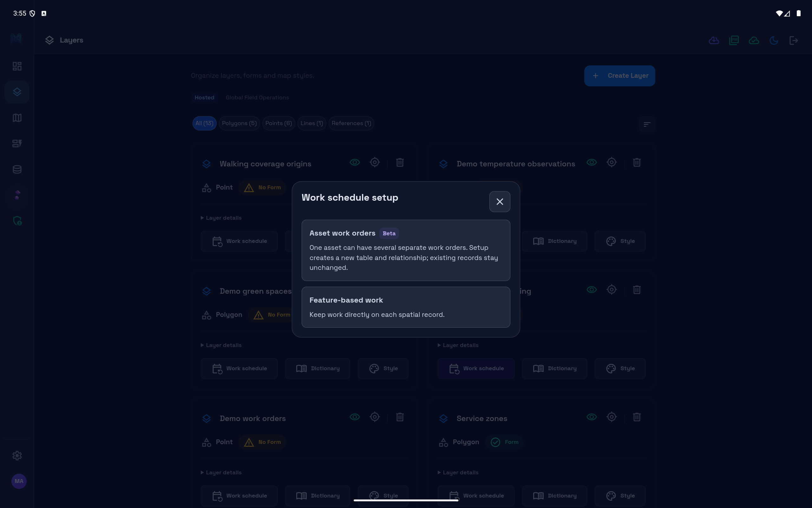Close the Work schedule setup dialog
The image size is (812, 508).
pyautogui.click(x=500, y=202)
